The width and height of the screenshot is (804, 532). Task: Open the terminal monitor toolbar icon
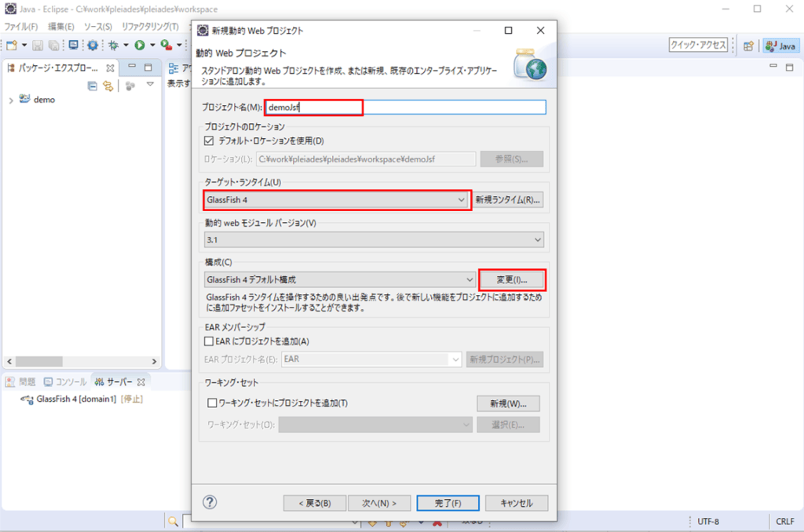coord(73,46)
